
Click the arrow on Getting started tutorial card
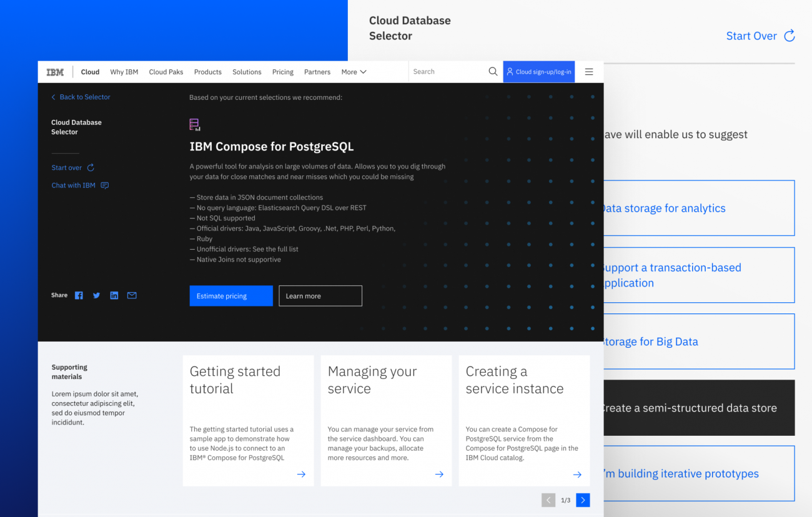tap(301, 475)
